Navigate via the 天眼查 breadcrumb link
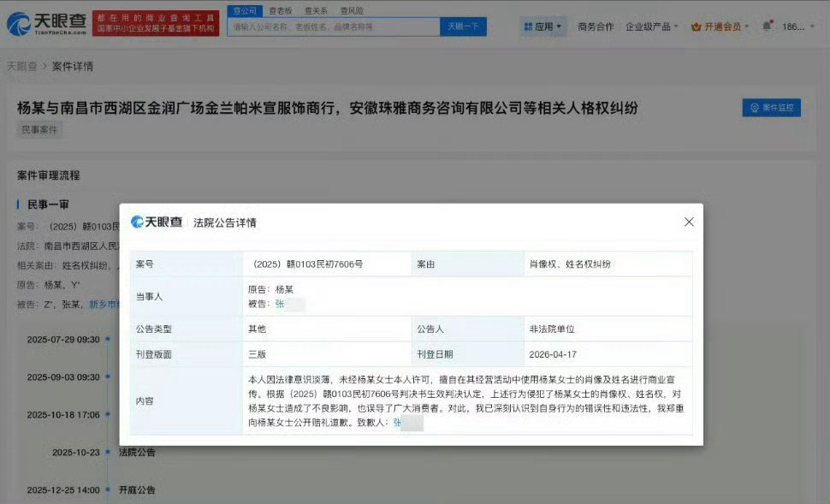Image resolution: width=830 pixels, height=504 pixels. click(x=23, y=66)
